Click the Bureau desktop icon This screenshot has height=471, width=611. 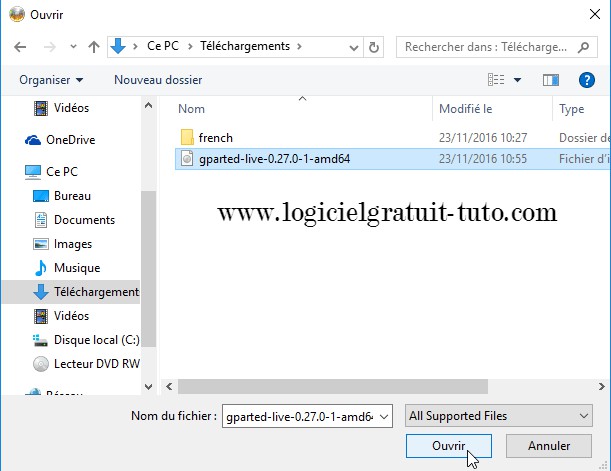click(x=41, y=196)
